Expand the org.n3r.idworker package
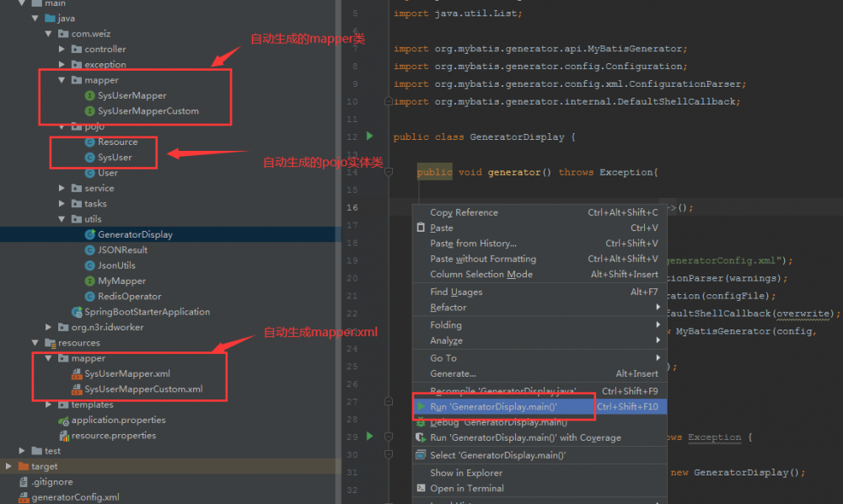 (x=49, y=327)
